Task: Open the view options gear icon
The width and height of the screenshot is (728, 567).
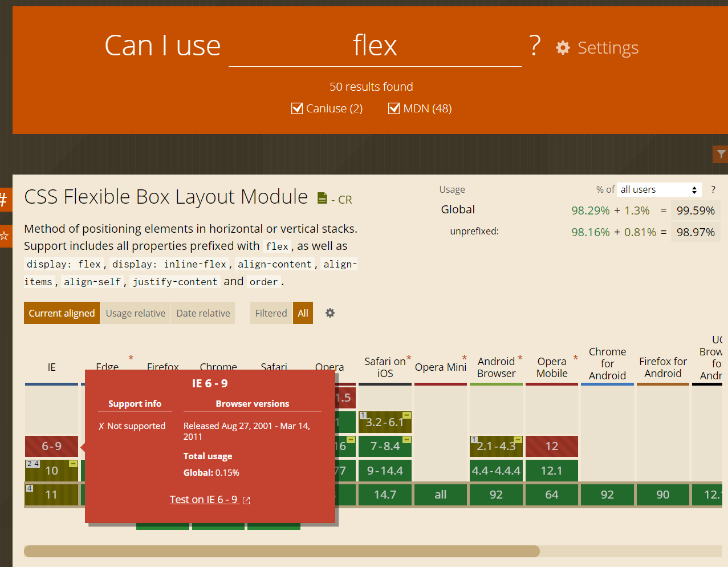Action: pos(330,313)
